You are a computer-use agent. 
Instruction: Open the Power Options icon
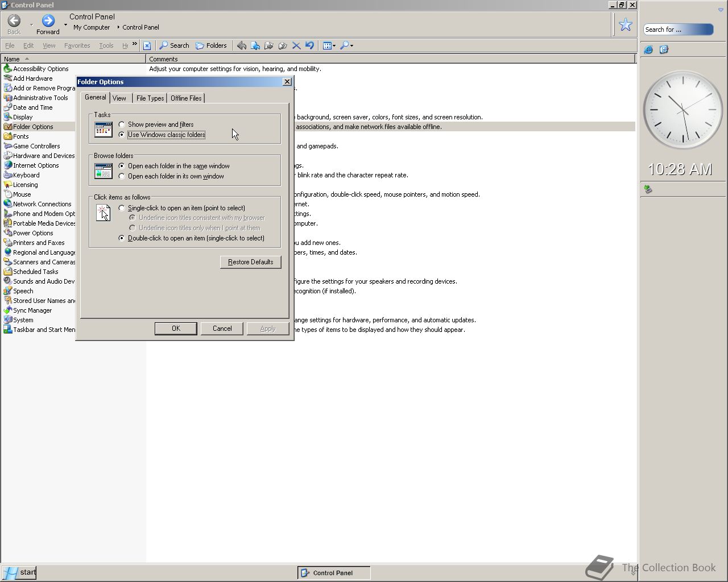[8, 233]
